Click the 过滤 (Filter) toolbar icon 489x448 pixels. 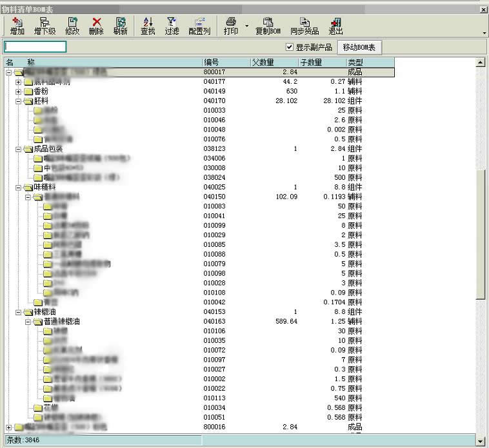pos(172,26)
